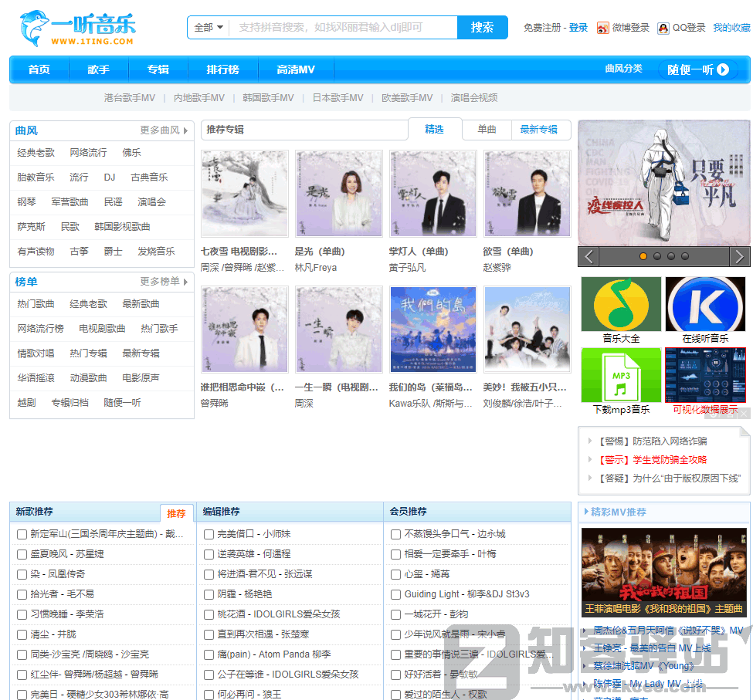Image resolution: width=753 pixels, height=700 pixels.
Task: Open the 排行榜 navigation menu item
Action: pos(222,69)
